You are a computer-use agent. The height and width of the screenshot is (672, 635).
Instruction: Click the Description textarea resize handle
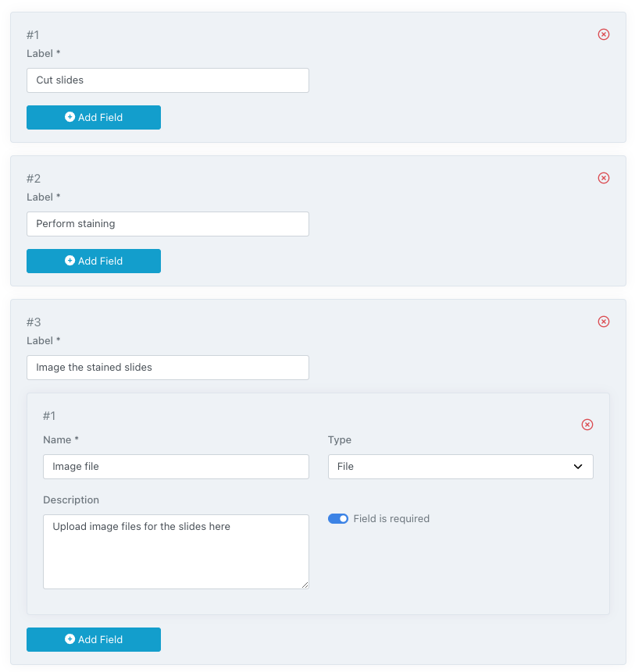pyautogui.click(x=305, y=584)
